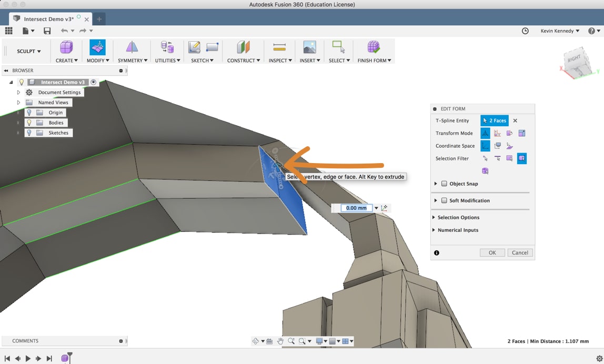Click OK in the Edit Form panel
Image resolution: width=604 pixels, height=364 pixels.
point(492,252)
